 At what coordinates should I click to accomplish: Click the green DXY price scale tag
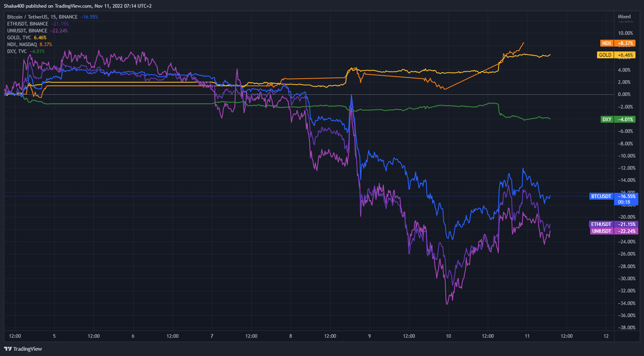(607, 119)
